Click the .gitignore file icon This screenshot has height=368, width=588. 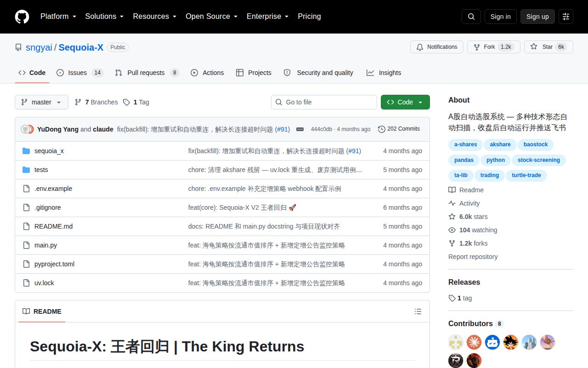click(26, 207)
